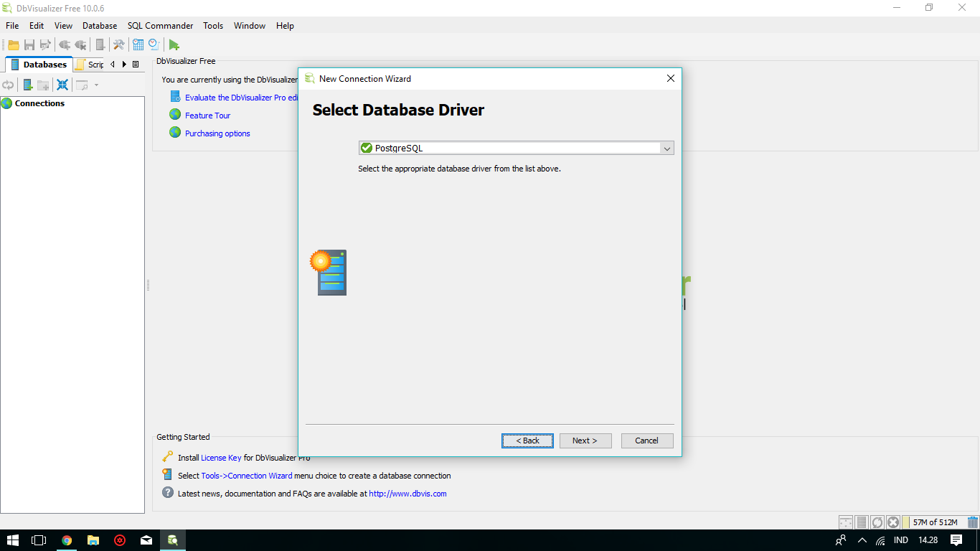The width and height of the screenshot is (980, 551).
Task: Open the Action Center notification icon
Action: pyautogui.click(x=956, y=540)
